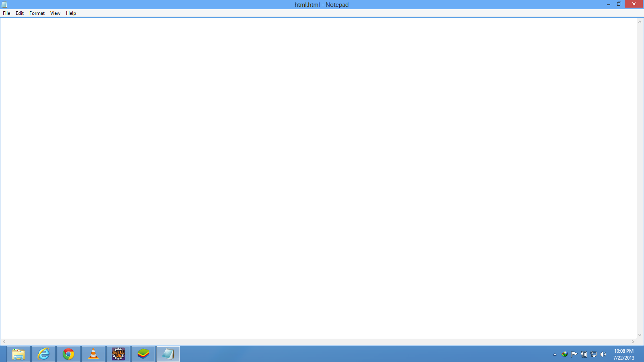Select the Notepad taskbar button

pos(168,354)
